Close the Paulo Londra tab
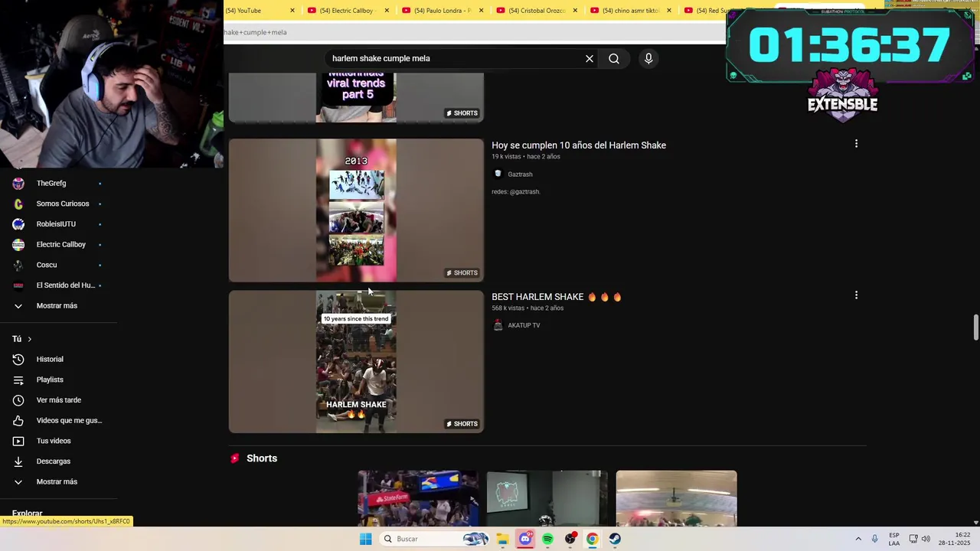980x551 pixels. coord(482,11)
